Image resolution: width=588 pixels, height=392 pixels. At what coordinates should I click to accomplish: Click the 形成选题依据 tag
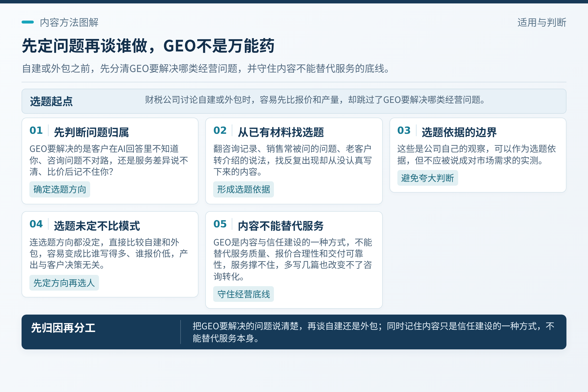click(244, 189)
